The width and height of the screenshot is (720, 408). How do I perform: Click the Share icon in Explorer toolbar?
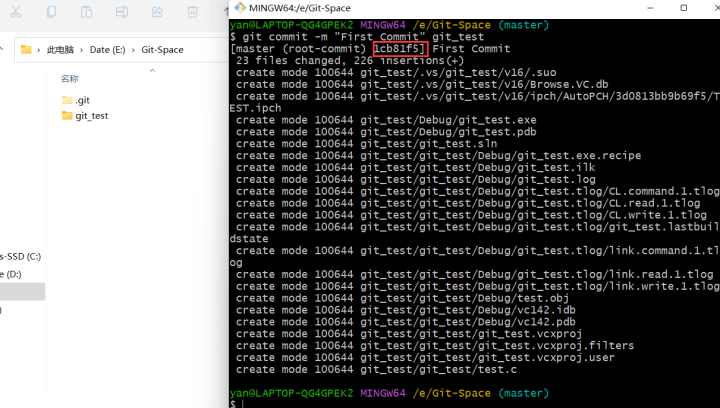tap(158, 11)
